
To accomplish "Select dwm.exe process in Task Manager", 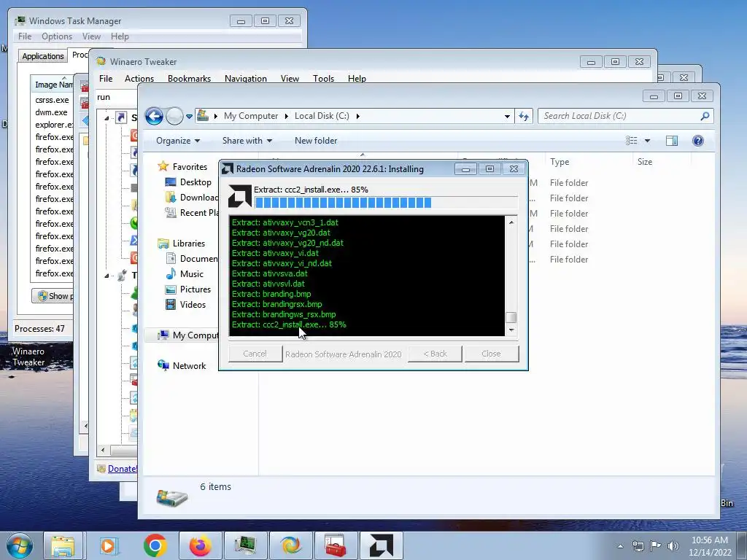I will [x=52, y=112].
